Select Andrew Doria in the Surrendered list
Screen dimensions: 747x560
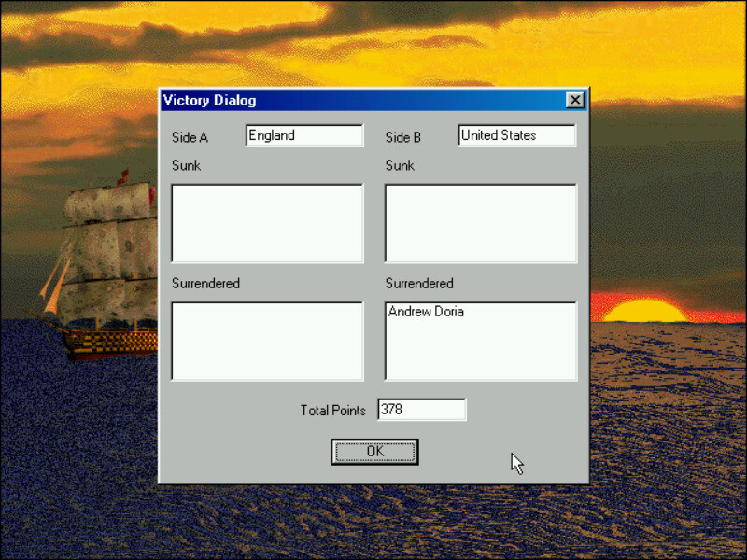(x=426, y=312)
